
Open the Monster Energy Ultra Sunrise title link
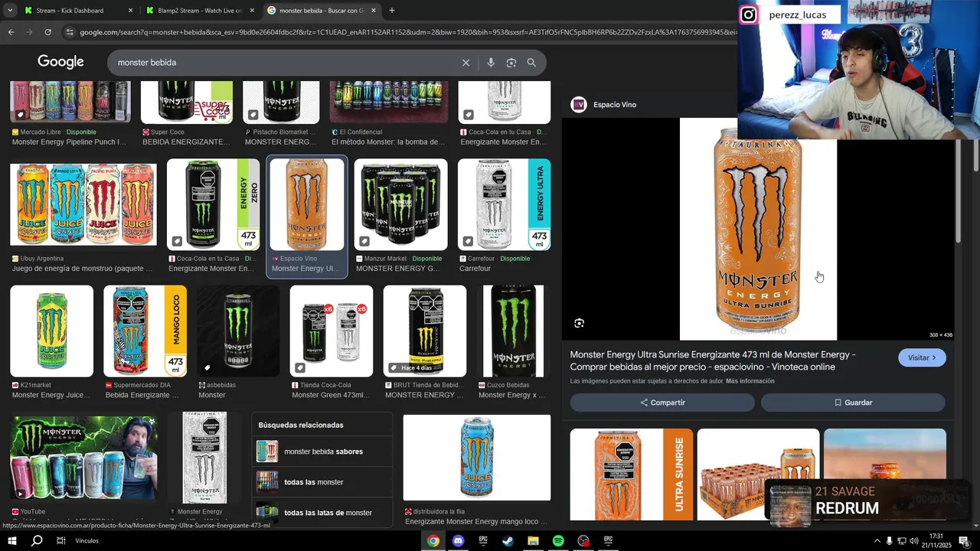(x=713, y=360)
